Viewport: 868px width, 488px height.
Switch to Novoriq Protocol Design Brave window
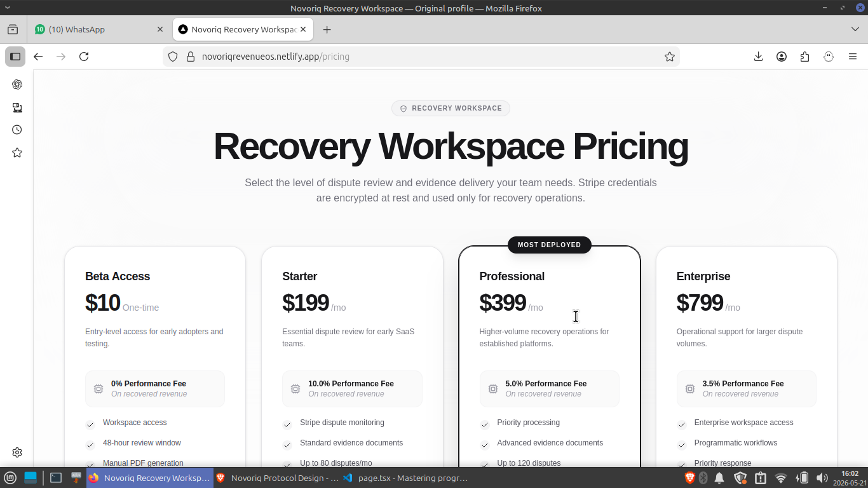coord(277,478)
